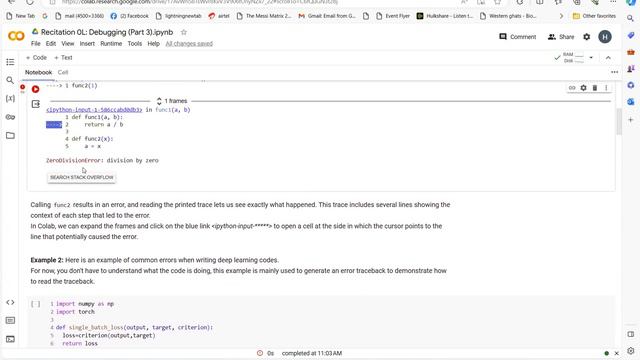The image size is (640, 360).
Task: Open the Table of contents sidebar panel
Action: tap(10, 62)
